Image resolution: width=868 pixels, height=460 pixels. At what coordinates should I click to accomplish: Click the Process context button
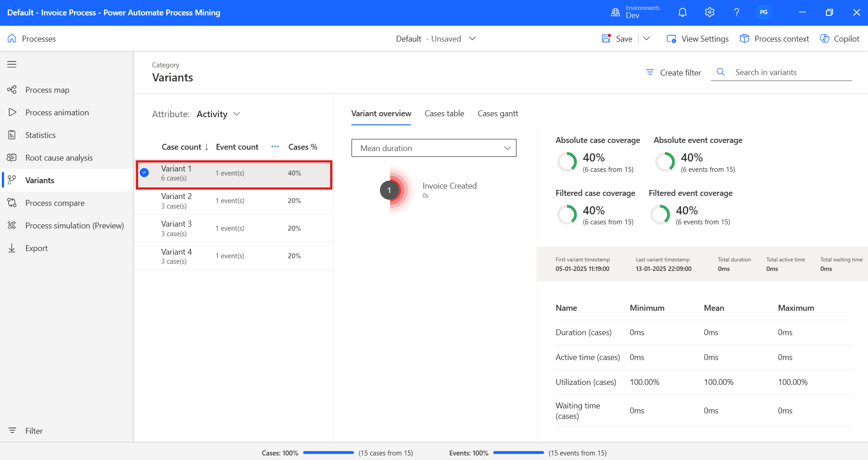coord(774,39)
